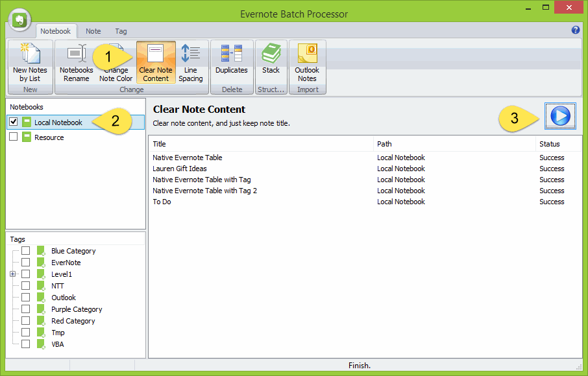
Task: Open the Stack structure tool
Action: 271,62
